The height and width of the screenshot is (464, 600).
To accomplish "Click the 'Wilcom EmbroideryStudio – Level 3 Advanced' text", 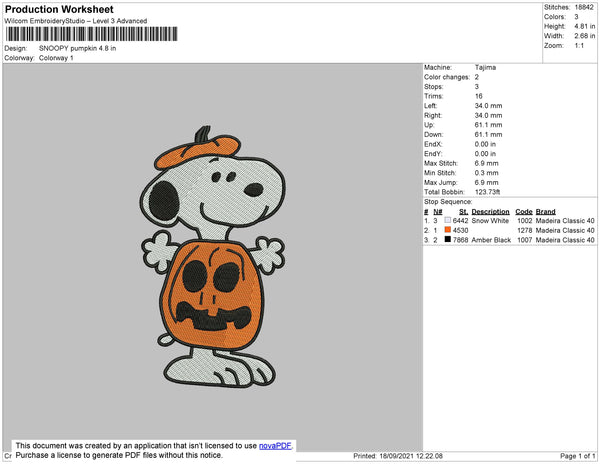I will click(76, 21).
